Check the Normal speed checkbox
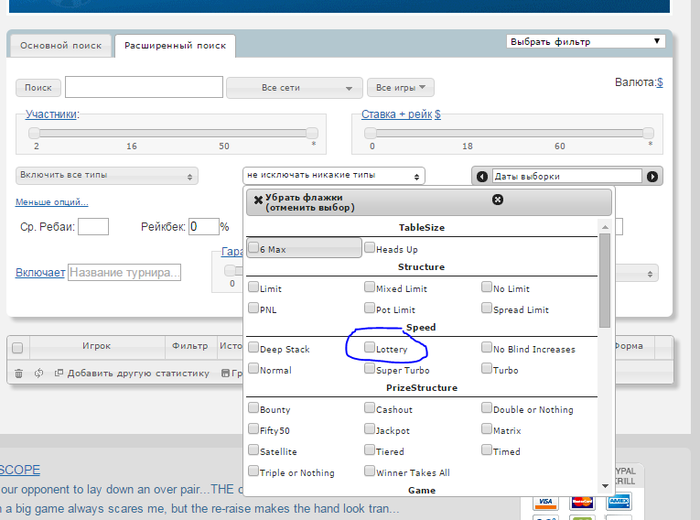Screen dimensions: 700x520 pyautogui.click(x=254, y=368)
